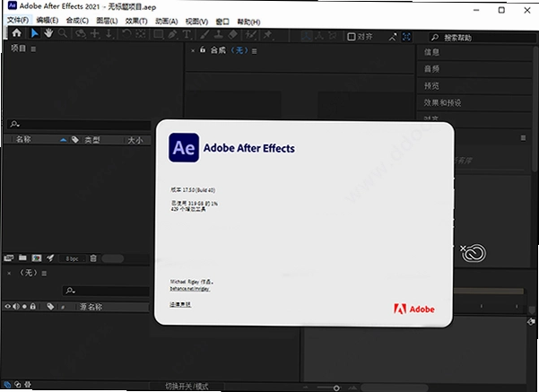This screenshot has width=539, height=392.
Task: Toggle the blue bounding box snap icon
Action: click(406, 37)
